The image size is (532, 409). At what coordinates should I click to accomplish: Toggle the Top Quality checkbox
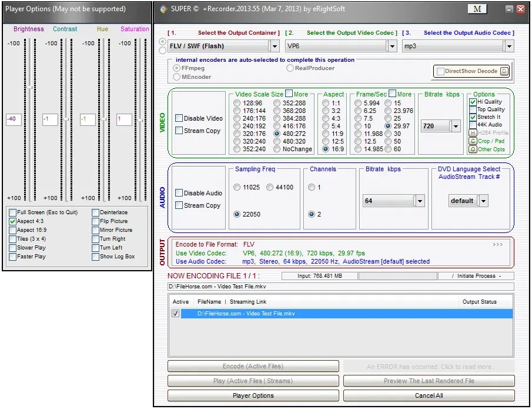pyautogui.click(x=473, y=109)
